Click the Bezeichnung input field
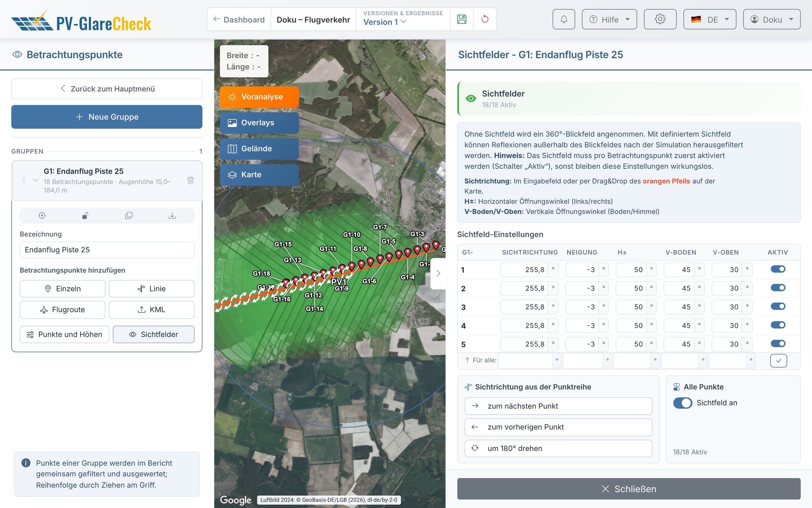Viewport: 812px width, 508px height. tap(107, 250)
